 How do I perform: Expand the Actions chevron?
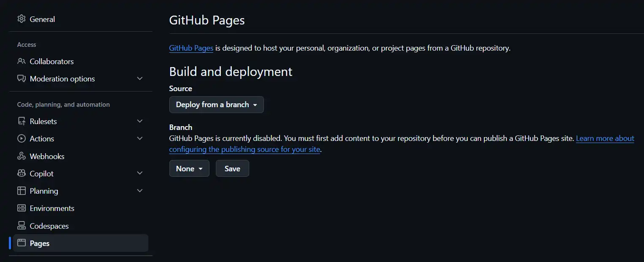point(140,138)
